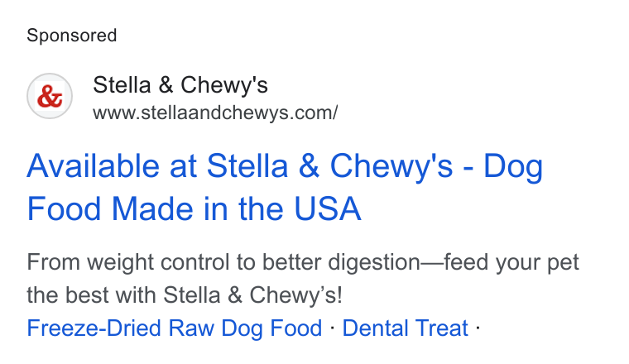Click the word USA in the headline

(328, 208)
